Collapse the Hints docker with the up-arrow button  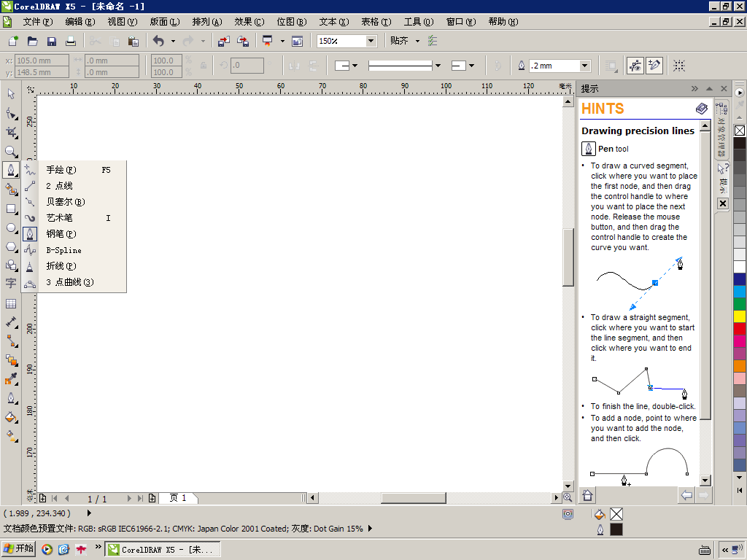pyautogui.click(x=709, y=88)
